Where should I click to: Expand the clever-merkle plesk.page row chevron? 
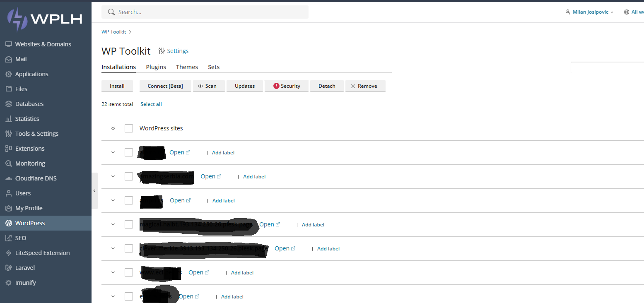coord(113,248)
